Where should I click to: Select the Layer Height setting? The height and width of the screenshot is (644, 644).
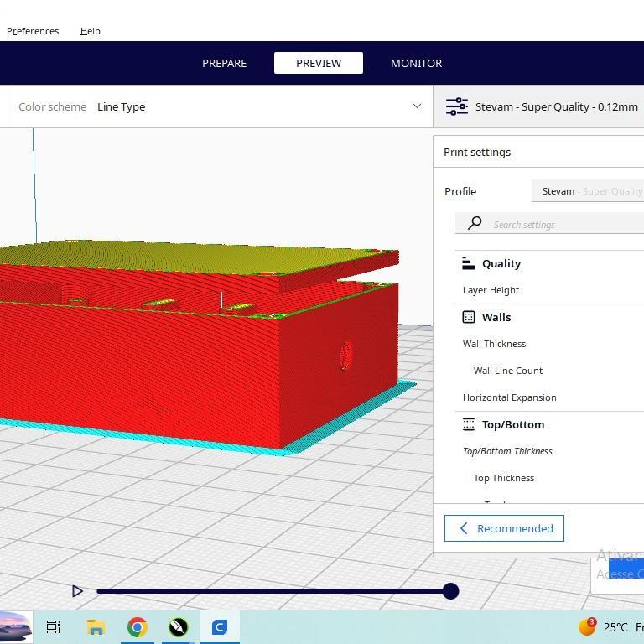click(491, 290)
